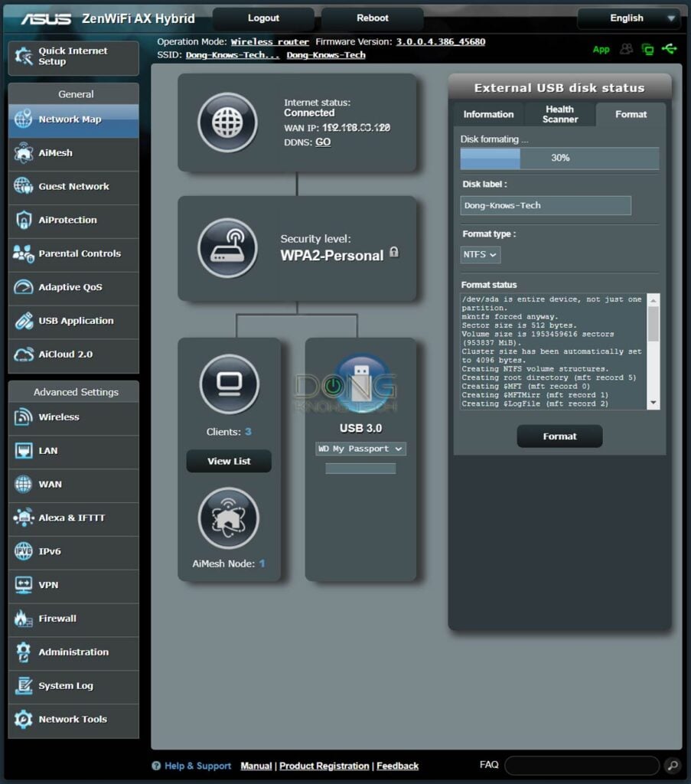Open the Manual link in footer
691x784 pixels.
[256, 766]
